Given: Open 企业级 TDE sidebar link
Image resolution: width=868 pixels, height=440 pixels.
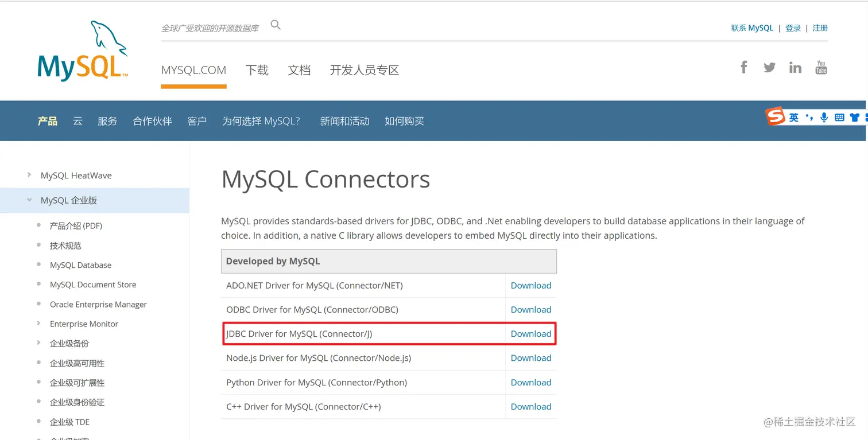Looking at the screenshot, I should (x=69, y=422).
